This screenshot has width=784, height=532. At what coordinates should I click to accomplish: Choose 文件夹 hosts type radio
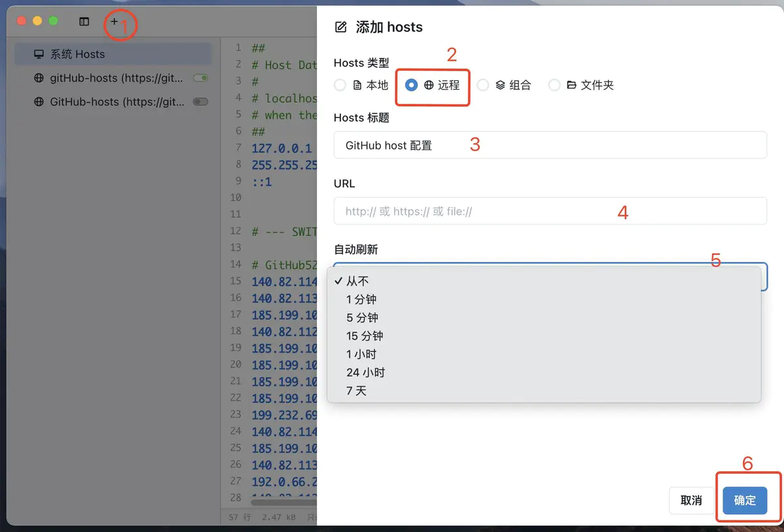554,85
